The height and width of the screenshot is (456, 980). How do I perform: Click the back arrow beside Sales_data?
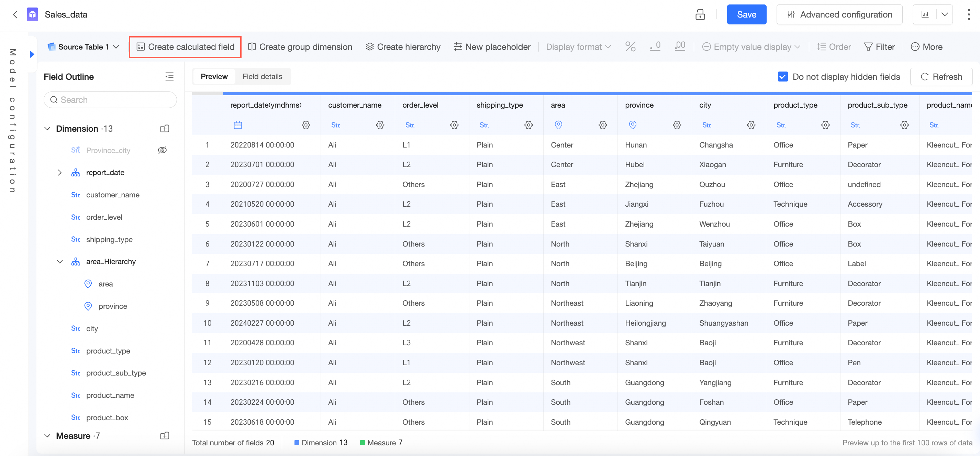click(x=15, y=14)
